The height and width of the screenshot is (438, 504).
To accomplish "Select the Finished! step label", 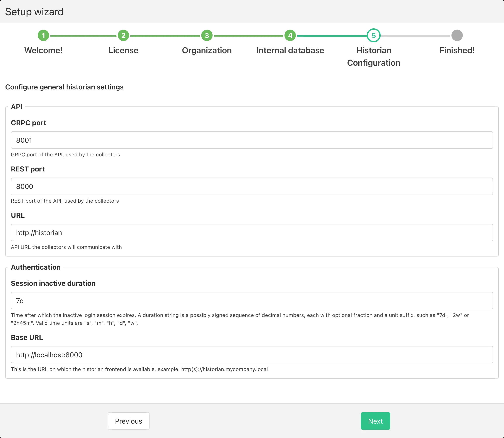I will (x=457, y=50).
